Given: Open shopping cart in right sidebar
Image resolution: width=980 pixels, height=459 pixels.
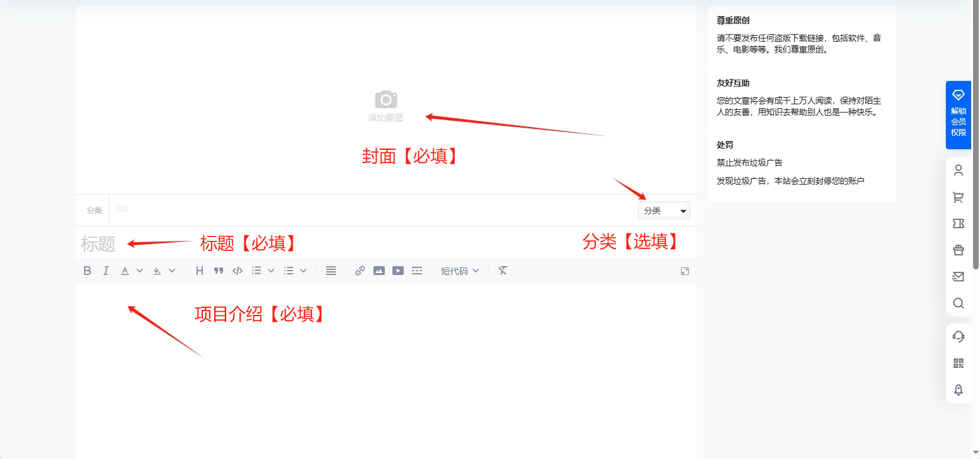Looking at the screenshot, I should point(959,197).
